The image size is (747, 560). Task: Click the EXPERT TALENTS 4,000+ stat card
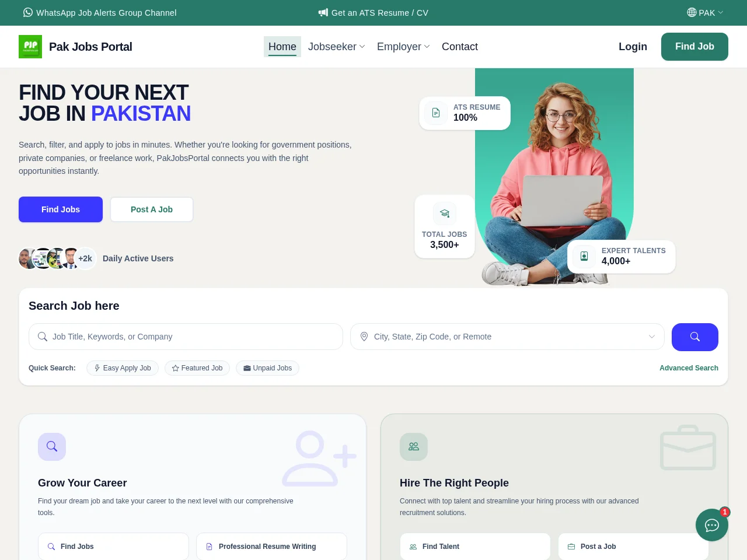click(x=622, y=256)
